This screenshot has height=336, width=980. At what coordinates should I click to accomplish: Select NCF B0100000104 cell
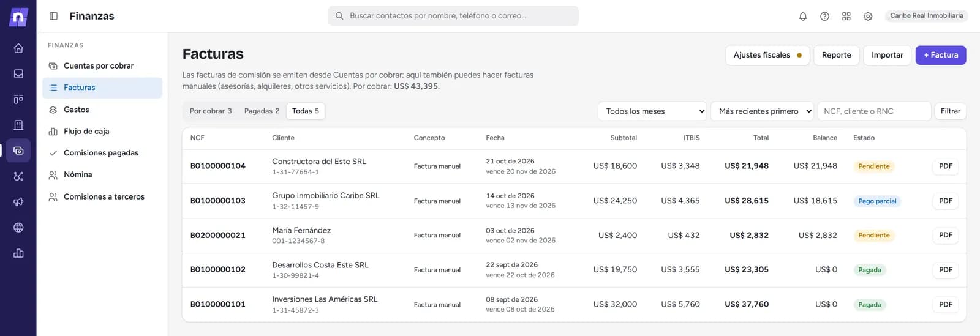pos(217,166)
